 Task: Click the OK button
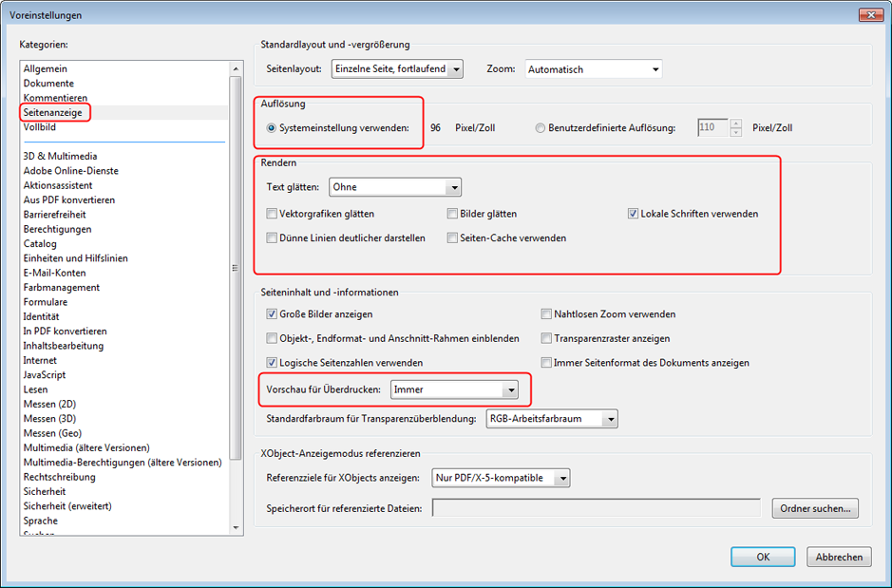click(763, 557)
